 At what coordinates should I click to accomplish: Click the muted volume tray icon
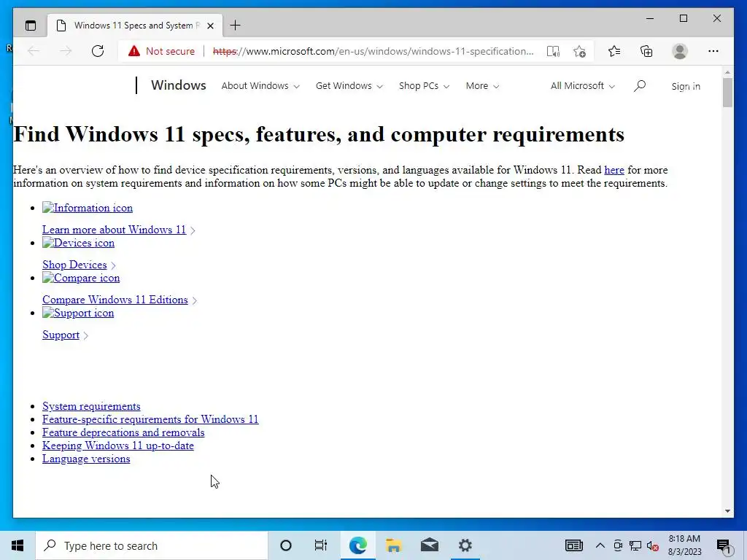[x=653, y=545]
